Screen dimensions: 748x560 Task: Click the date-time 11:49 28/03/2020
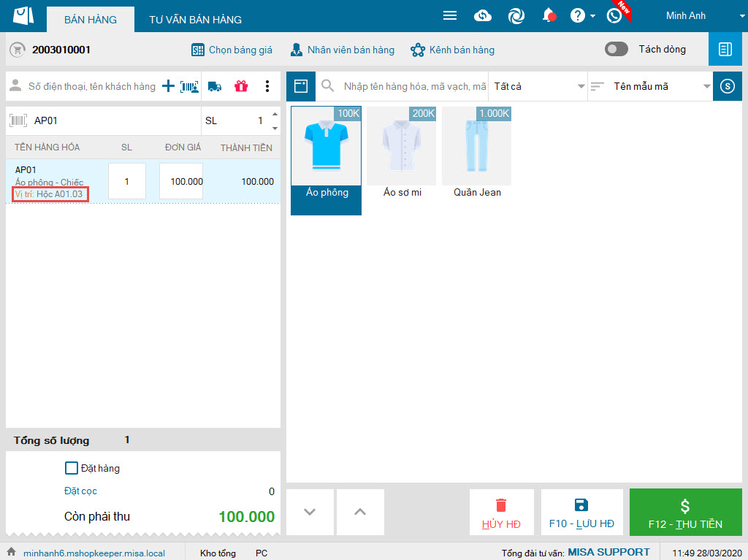tap(707, 553)
